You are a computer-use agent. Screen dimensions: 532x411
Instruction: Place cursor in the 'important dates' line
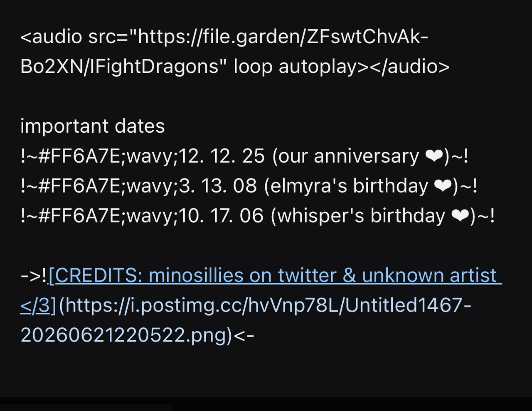pyautogui.click(x=92, y=126)
